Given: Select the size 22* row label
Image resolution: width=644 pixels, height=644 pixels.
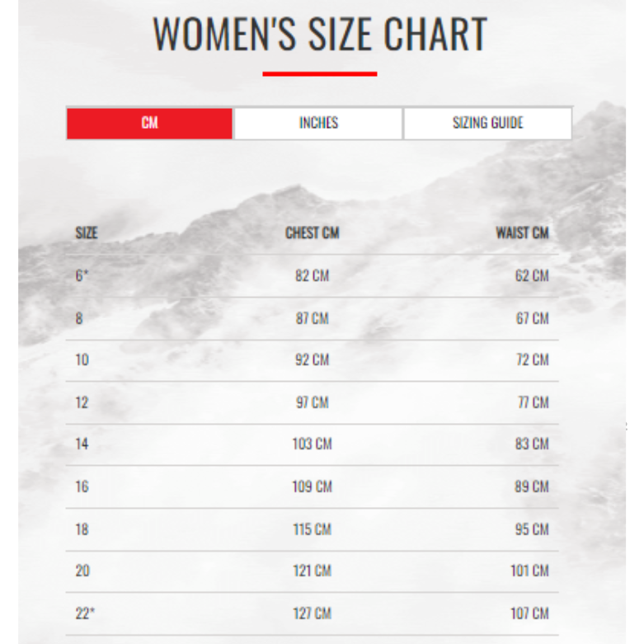Looking at the screenshot, I should click(85, 613).
